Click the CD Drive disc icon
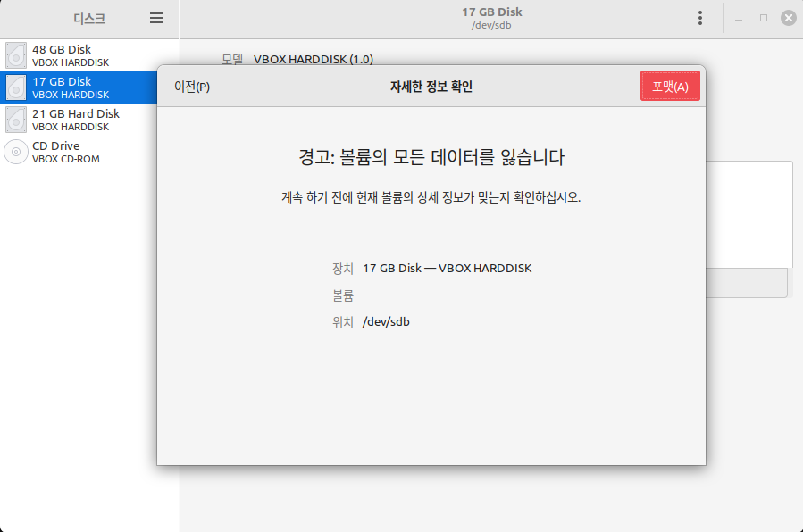 click(16, 152)
